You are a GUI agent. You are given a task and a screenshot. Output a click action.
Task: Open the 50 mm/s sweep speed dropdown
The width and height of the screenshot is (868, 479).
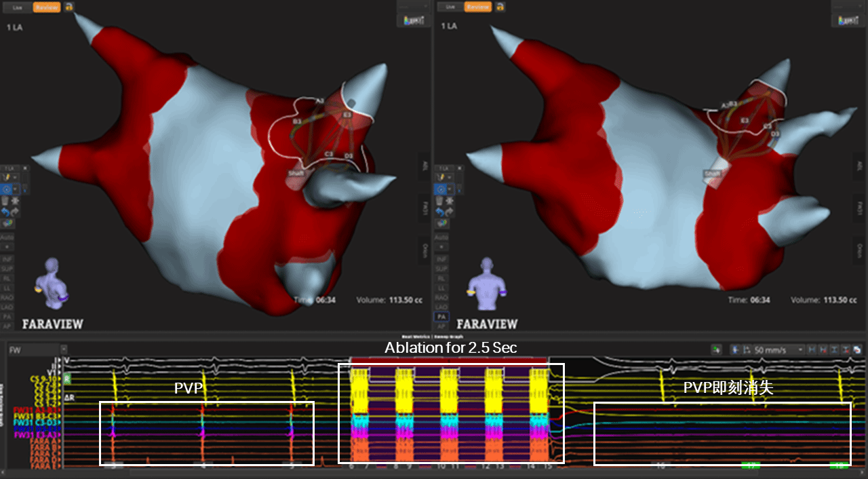click(778, 349)
